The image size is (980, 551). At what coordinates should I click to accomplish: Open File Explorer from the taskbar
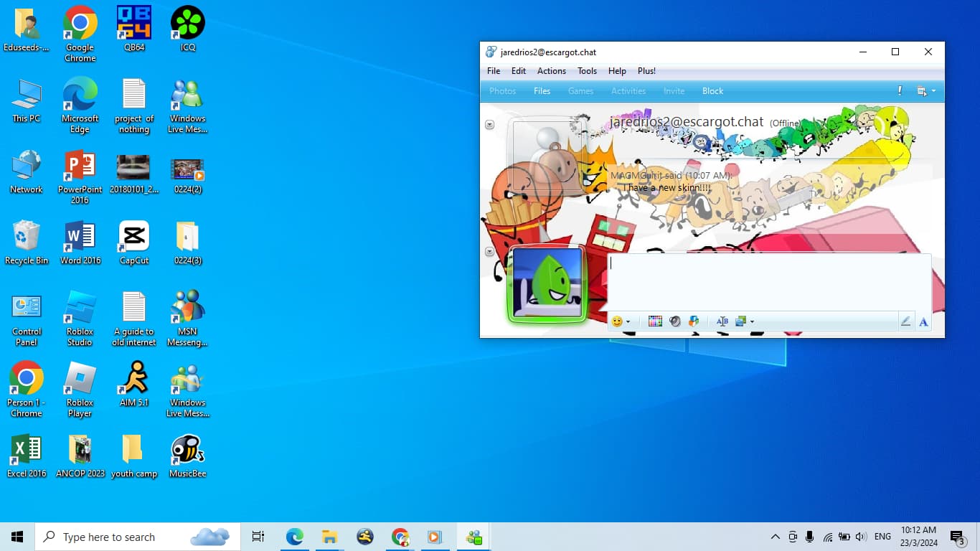pos(329,537)
